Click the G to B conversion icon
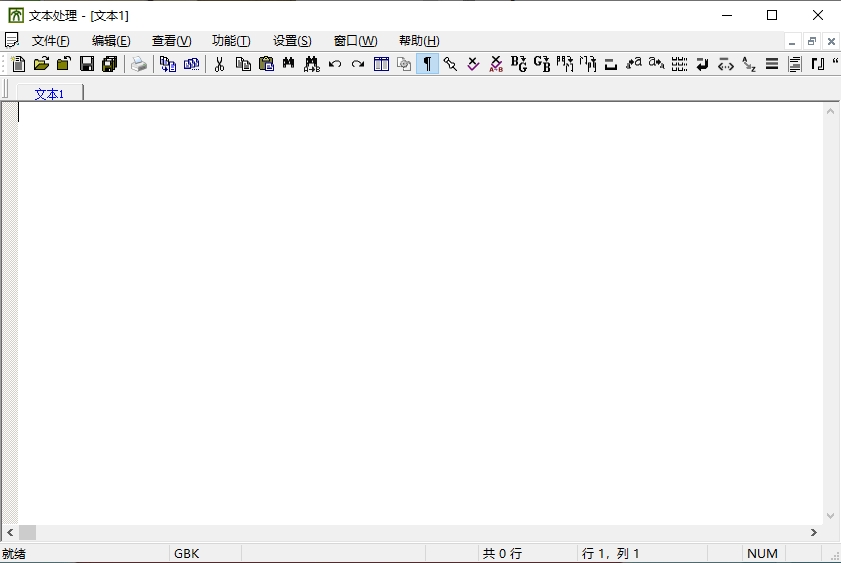This screenshot has width=841, height=563. pos(542,64)
